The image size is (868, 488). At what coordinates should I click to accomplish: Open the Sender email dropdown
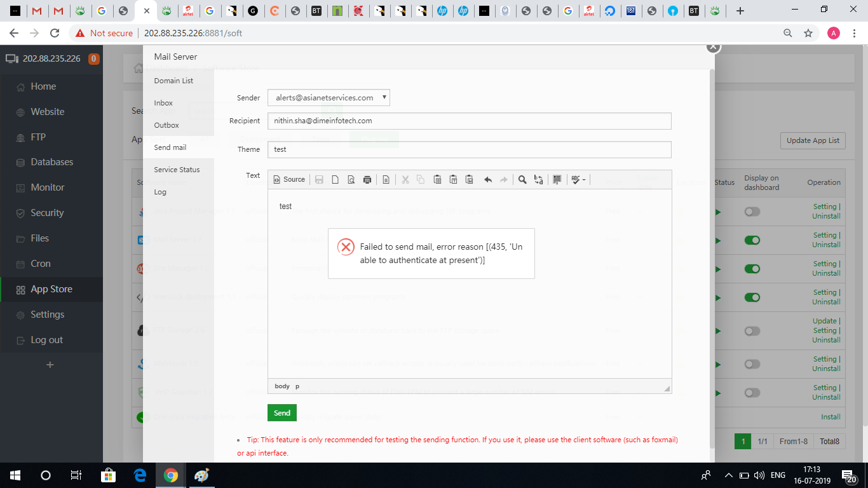pyautogui.click(x=329, y=98)
